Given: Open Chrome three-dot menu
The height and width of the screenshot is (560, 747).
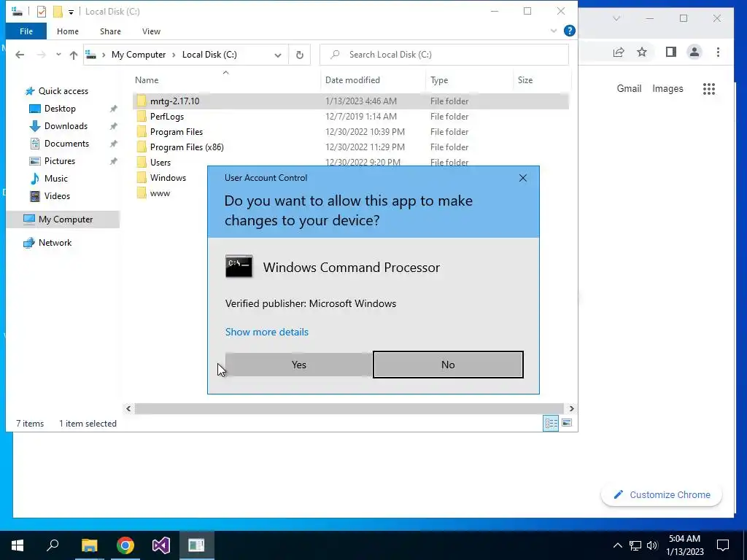Looking at the screenshot, I should pos(718,52).
